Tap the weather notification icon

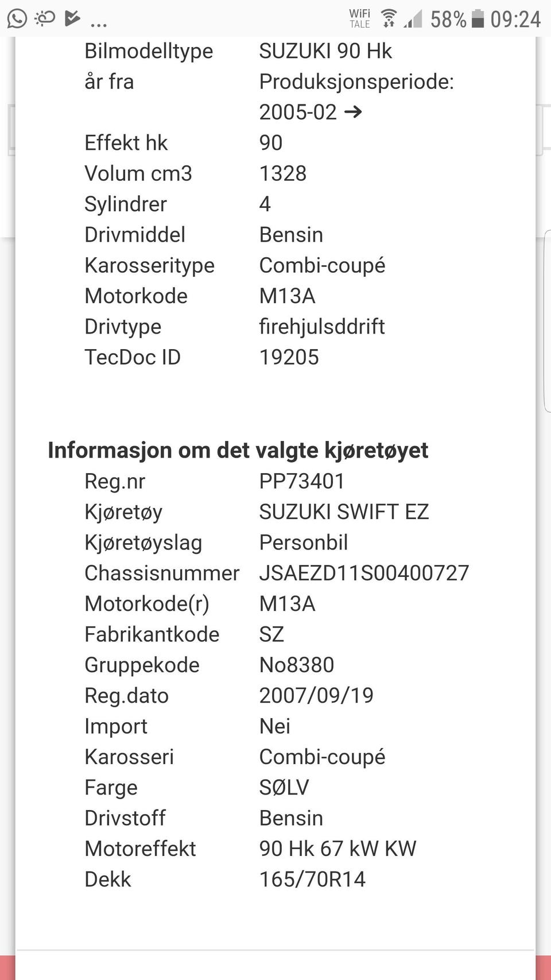45,19
